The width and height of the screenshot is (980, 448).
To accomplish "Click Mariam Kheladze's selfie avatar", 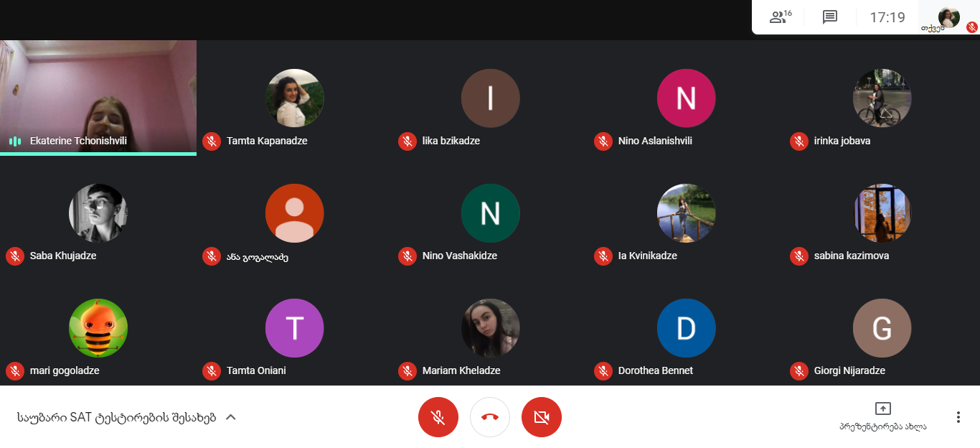I will (x=491, y=328).
